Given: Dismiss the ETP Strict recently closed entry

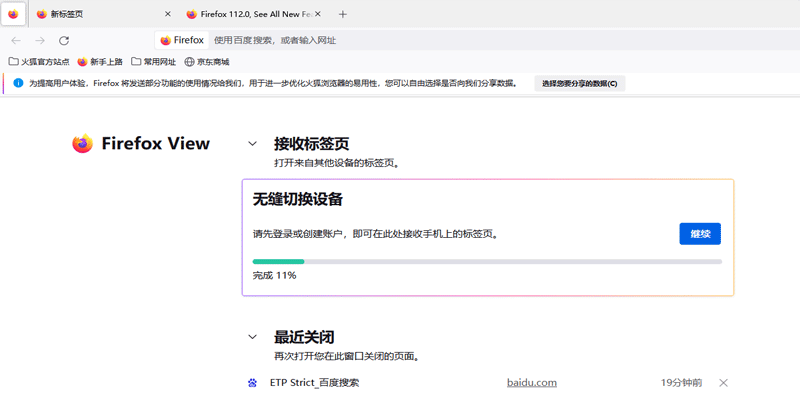Looking at the screenshot, I should tap(723, 383).
